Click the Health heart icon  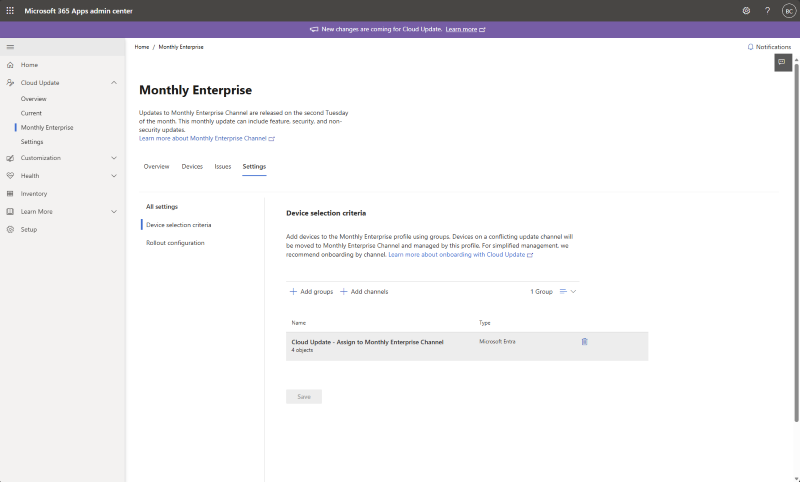[x=10, y=176]
